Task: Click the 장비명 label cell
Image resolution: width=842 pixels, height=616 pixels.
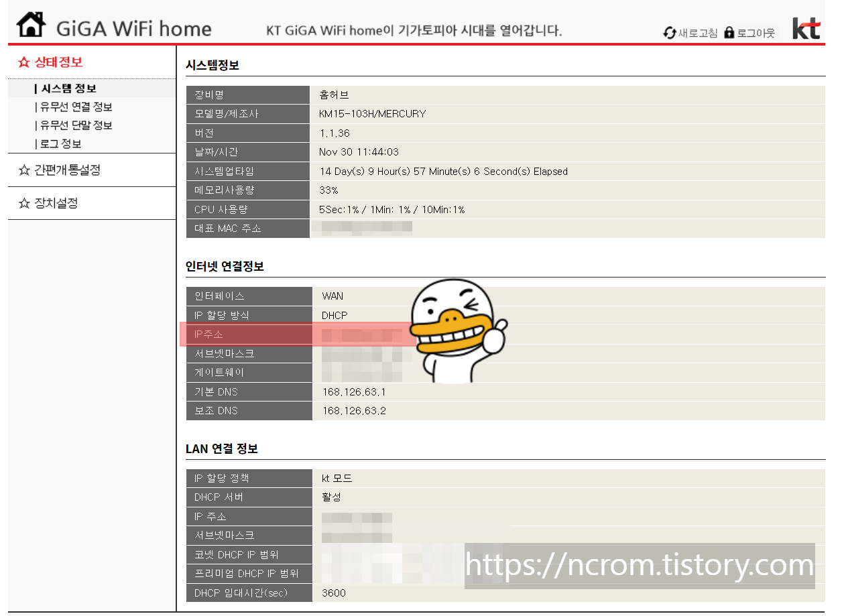Action: coord(248,95)
